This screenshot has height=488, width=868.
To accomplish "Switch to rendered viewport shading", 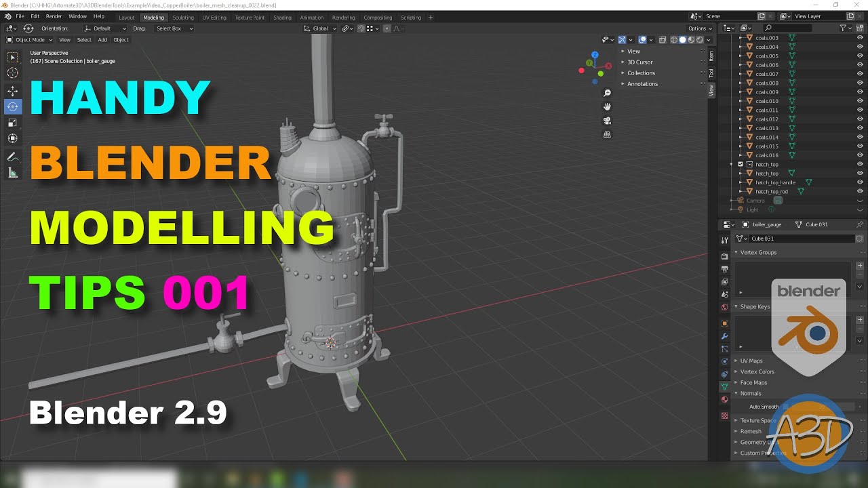I will click(699, 39).
